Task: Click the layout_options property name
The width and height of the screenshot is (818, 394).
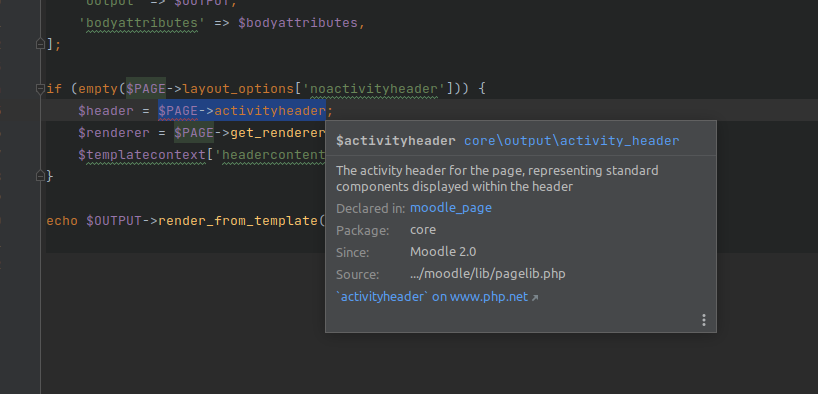Action: 238,89
